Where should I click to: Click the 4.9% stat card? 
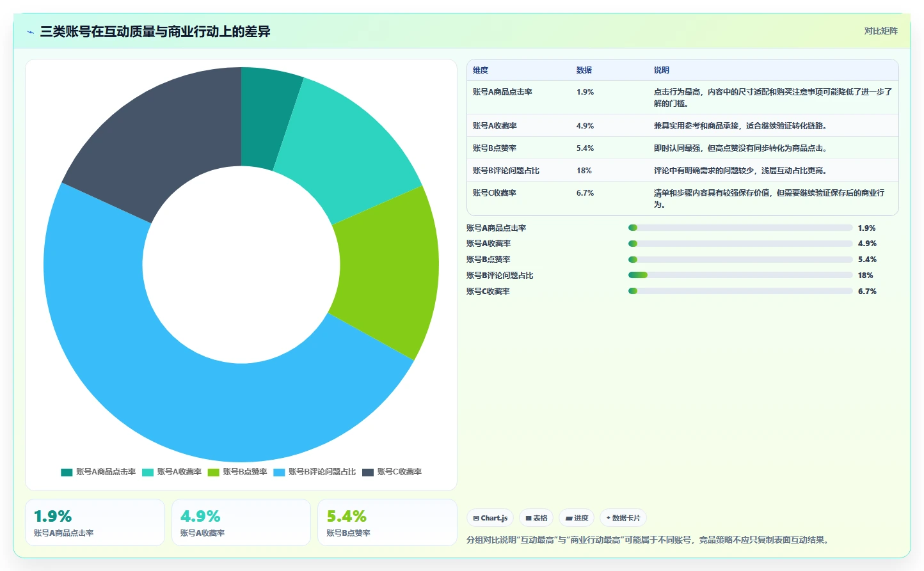click(241, 522)
